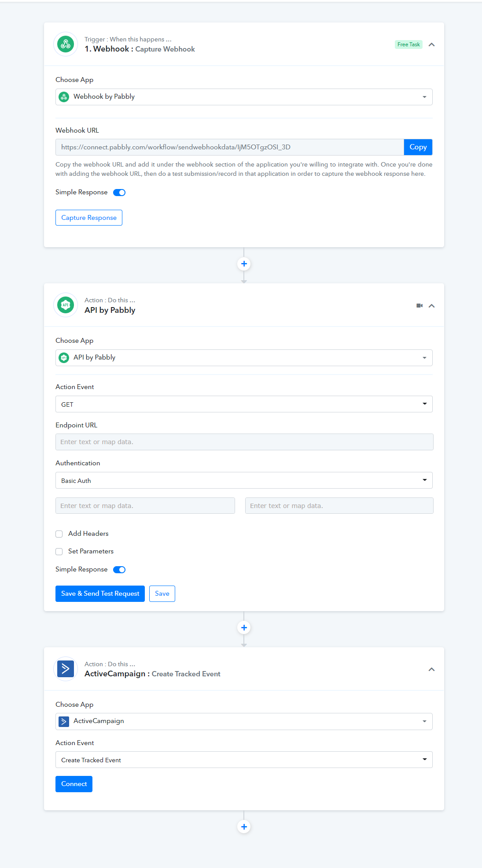Click the Save button in API step

[x=162, y=594]
